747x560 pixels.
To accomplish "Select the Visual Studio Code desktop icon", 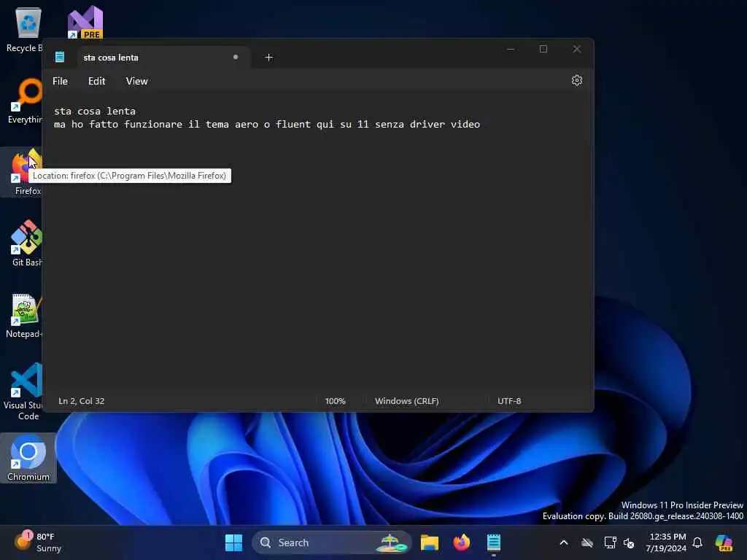I will [x=24, y=392].
